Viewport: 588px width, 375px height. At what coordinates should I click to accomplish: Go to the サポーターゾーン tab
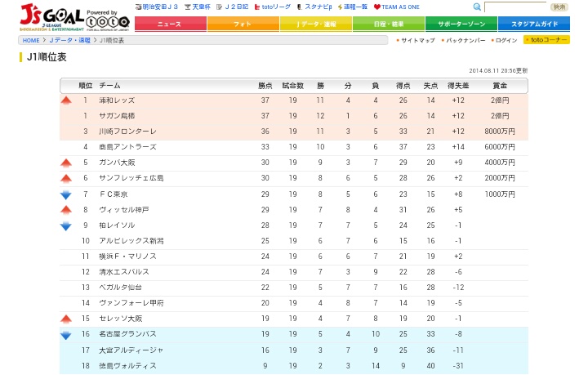461,25
